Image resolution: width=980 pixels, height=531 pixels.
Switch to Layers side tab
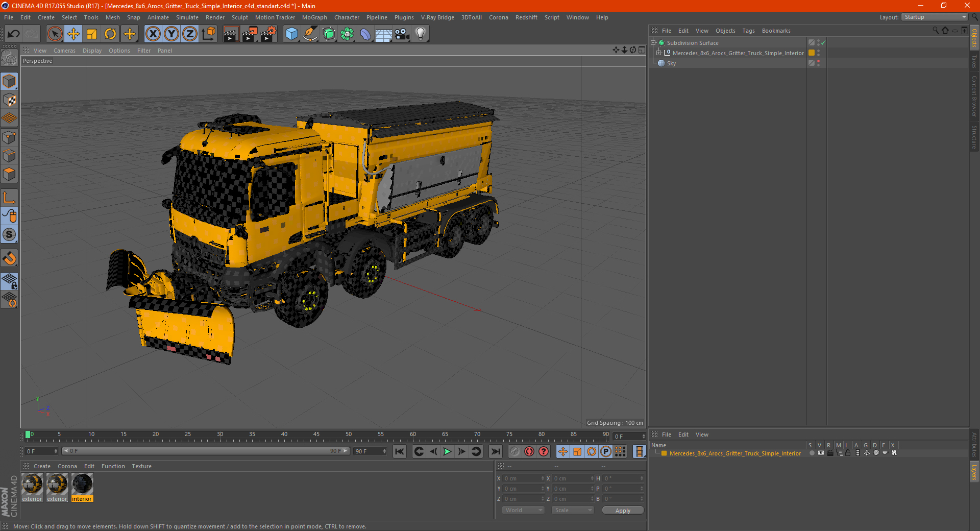click(x=974, y=472)
